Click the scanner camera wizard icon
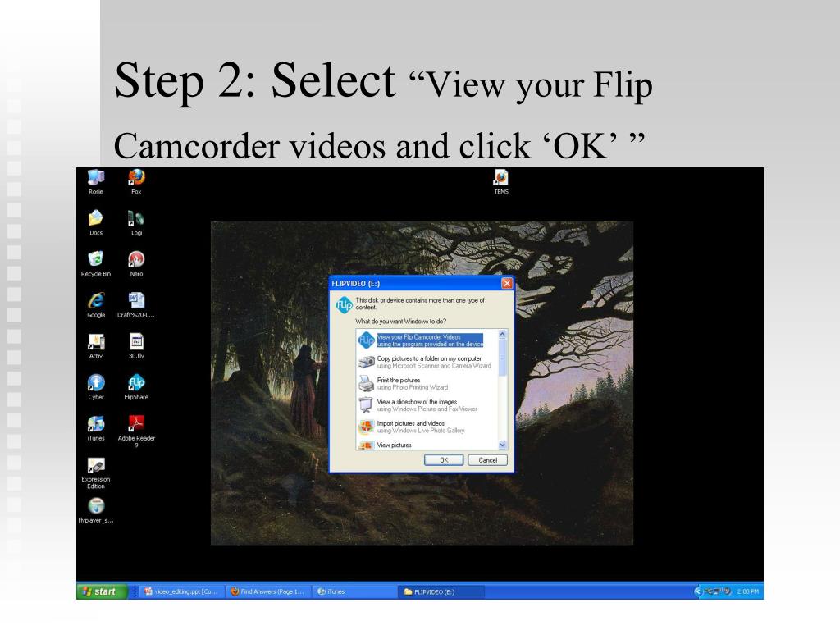The width and height of the screenshot is (840, 630). (367, 362)
